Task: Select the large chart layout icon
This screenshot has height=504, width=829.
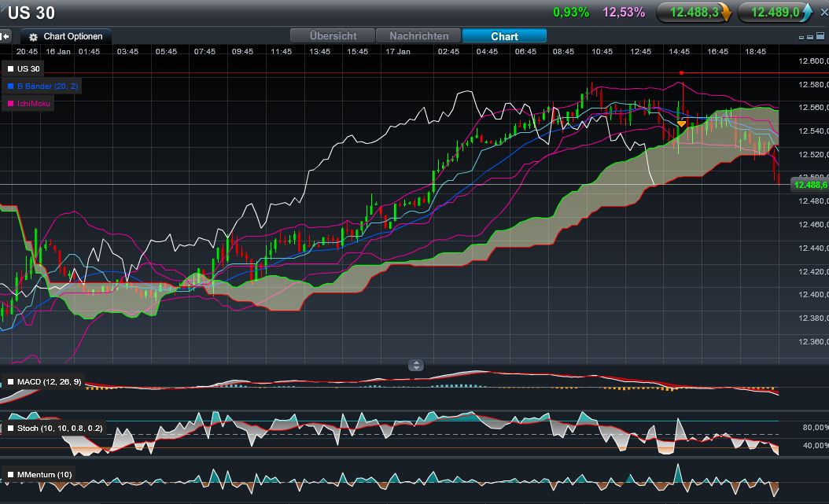Action: tap(820, 36)
